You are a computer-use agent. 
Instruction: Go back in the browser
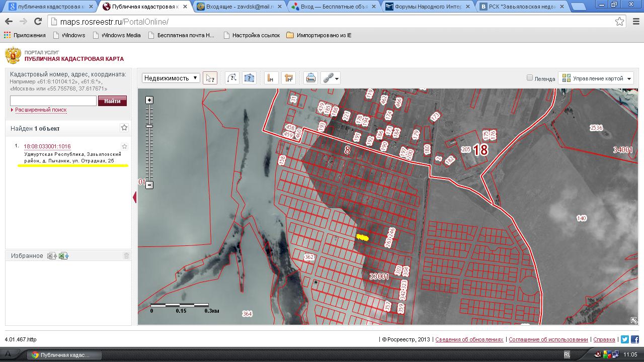click(x=9, y=22)
